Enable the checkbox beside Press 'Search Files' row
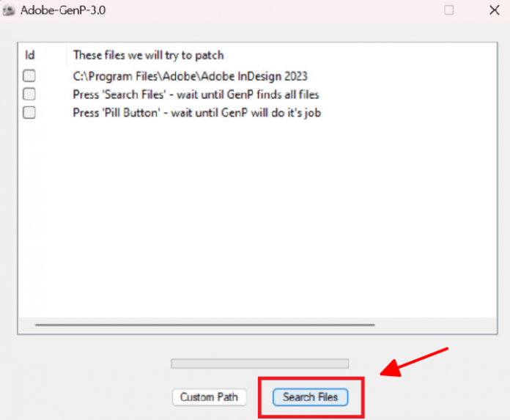Screen dimensions: 510x420 29,94
